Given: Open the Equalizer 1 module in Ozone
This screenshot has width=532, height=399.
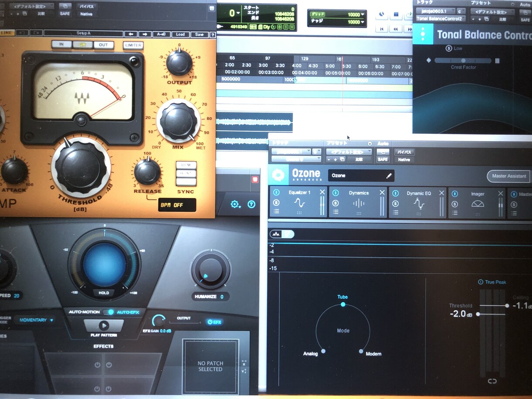Looking at the screenshot, I should pos(300,203).
